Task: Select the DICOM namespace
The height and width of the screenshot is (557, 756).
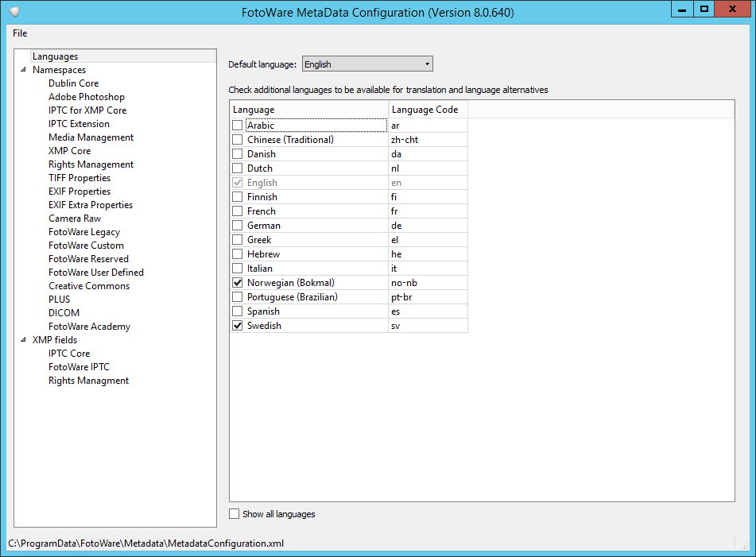Action: (x=64, y=313)
